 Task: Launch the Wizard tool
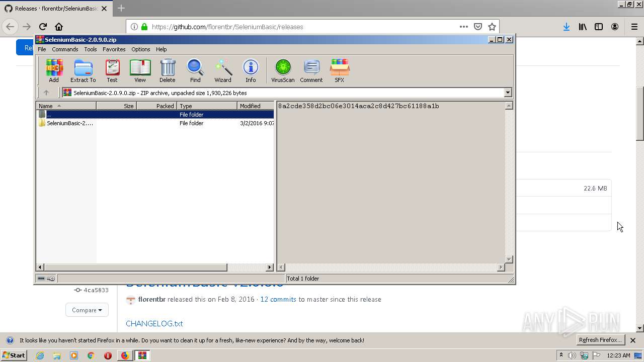pos(223,70)
